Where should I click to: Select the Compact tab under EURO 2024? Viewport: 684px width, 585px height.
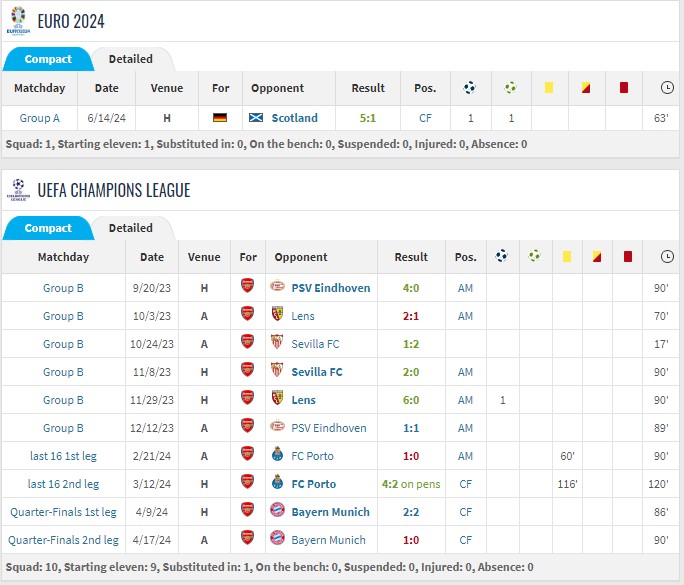click(48, 59)
